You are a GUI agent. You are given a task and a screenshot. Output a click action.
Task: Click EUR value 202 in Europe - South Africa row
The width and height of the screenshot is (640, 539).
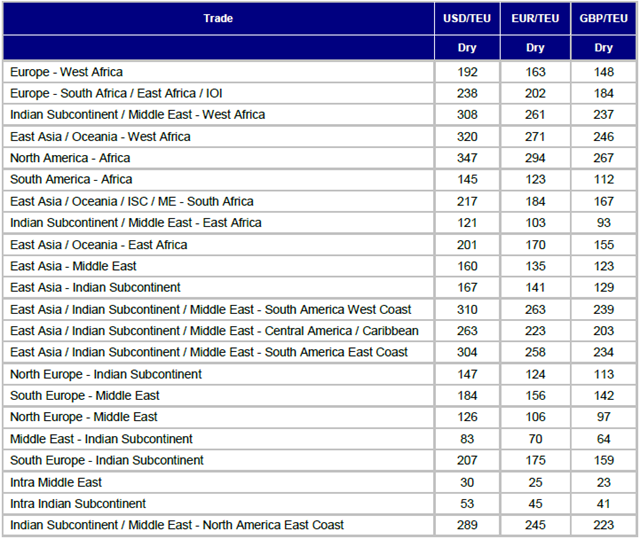[x=535, y=93]
